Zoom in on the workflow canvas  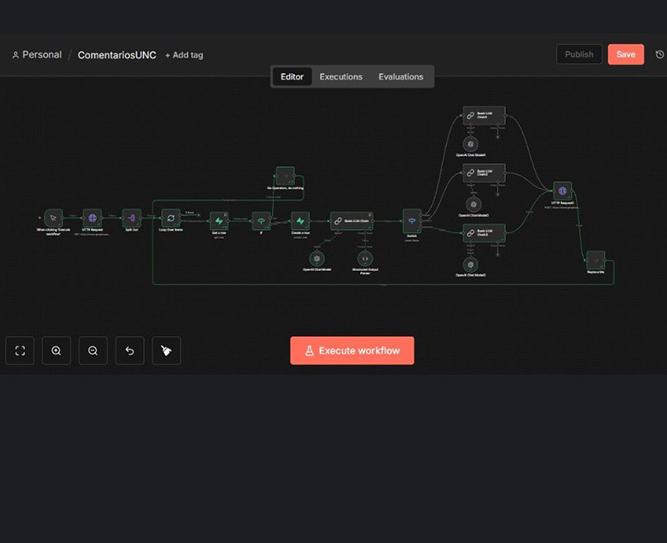[x=56, y=351]
